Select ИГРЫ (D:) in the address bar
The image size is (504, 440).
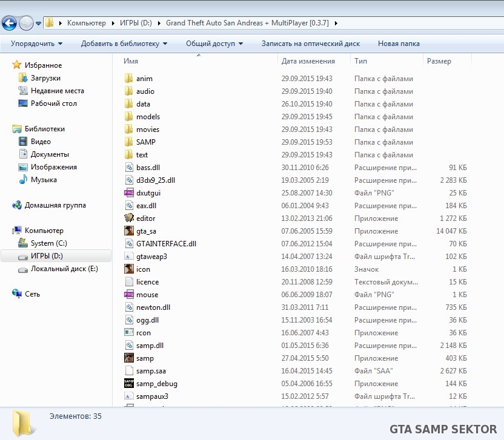136,23
